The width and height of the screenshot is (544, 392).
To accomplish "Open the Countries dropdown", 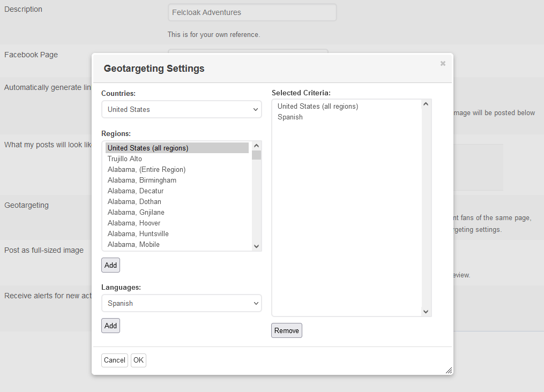I will [181, 110].
